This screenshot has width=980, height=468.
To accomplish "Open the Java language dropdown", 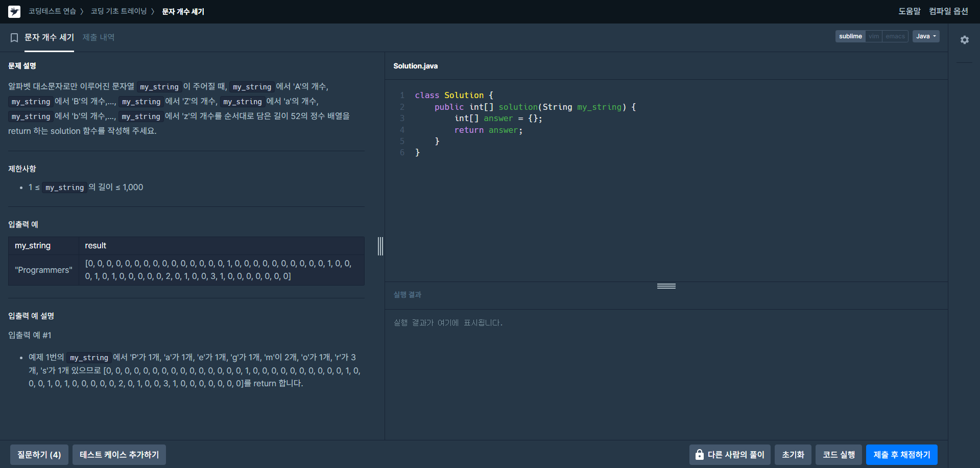I will pos(926,36).
